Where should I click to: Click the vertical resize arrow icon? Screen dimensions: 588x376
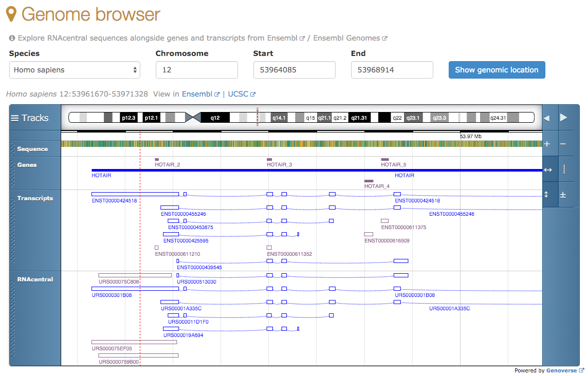546,195
